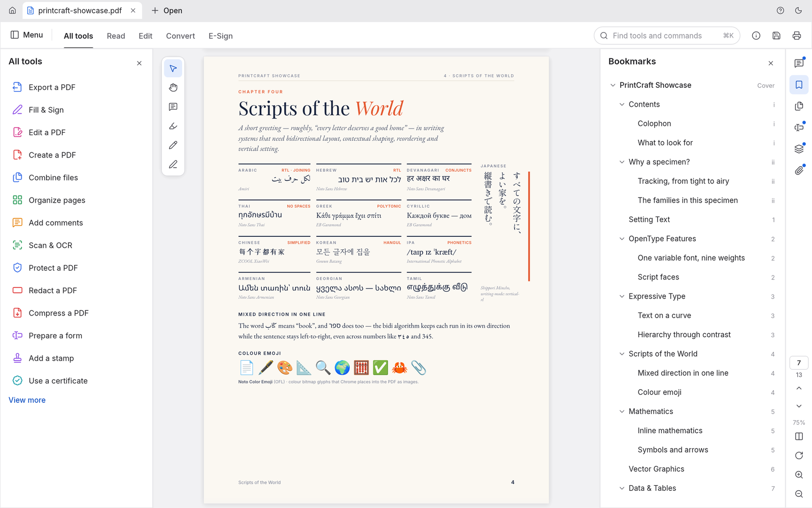Click the rotate view icon
The width and height of the screenshot is (812, 508).
pyautogui.click(x=799, y=456)
